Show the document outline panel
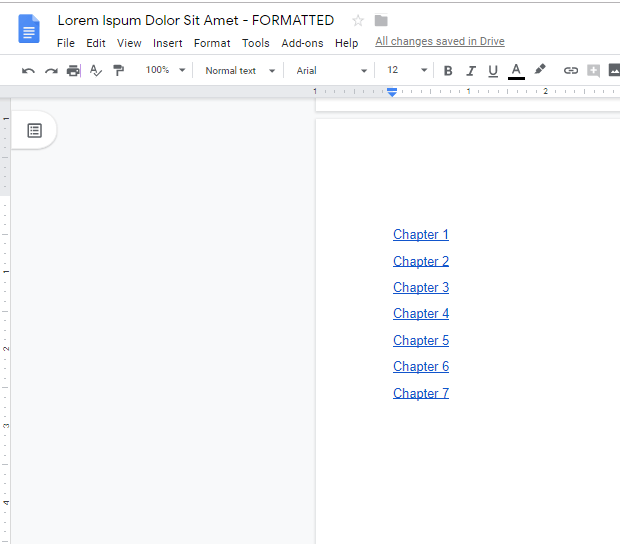The width and height of the screenshot is (620, 544). [x=34, y=130]
